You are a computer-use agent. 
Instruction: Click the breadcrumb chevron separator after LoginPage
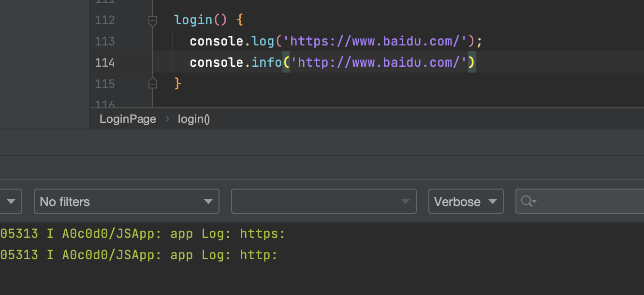coord(167,119)
